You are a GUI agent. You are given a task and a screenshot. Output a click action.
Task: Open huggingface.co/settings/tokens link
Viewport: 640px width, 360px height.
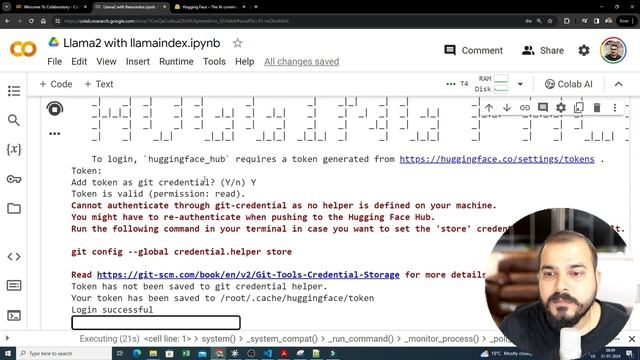497,159
